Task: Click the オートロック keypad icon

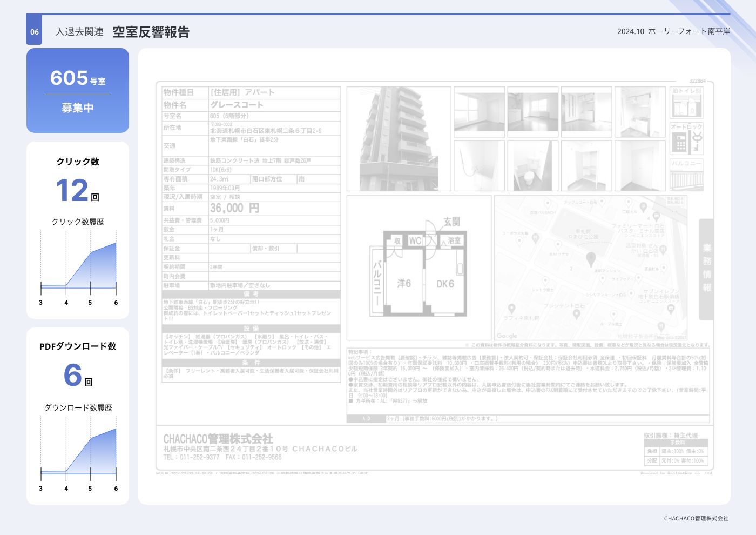Action: [x=686, y=139]
